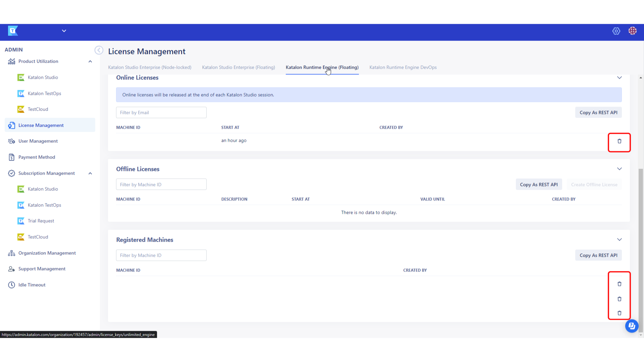
Task: Open the support chat bubble
Action: [632, 326]
